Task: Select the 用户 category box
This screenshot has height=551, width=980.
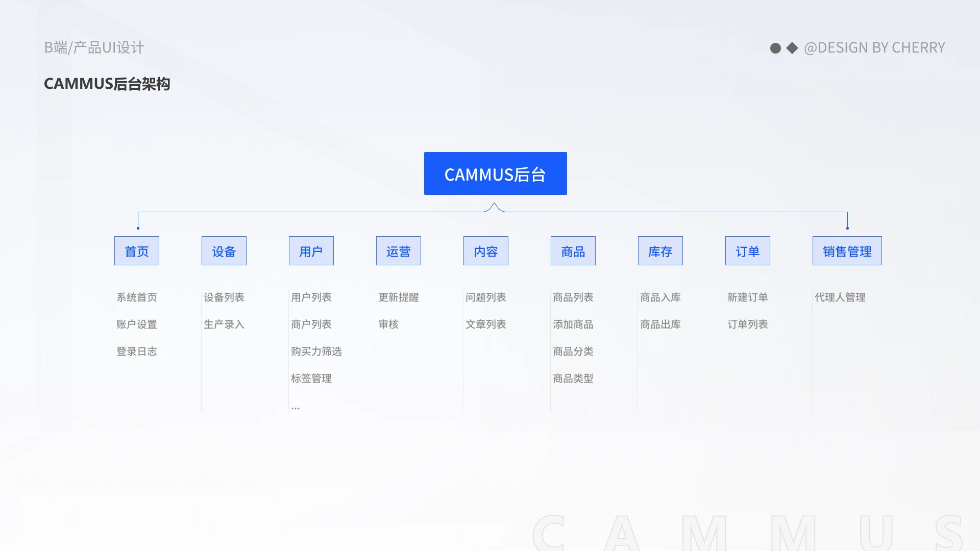Action: 311,251
